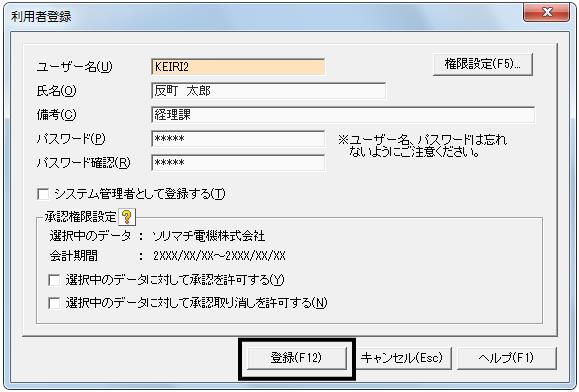Click the yellow question mark help icon

click(127, 217)
